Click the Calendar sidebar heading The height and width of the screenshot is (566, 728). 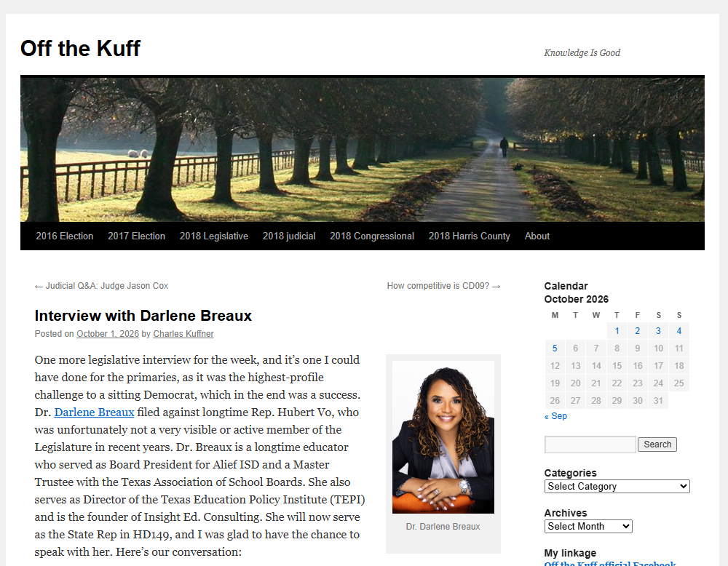[566, 286]
